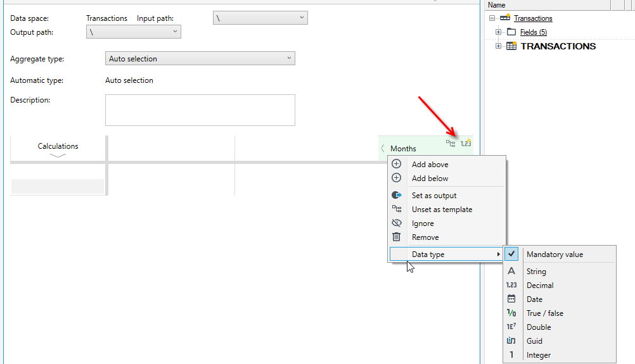The height and width of the screenshot is (364, 635).
Task: Set data type to String
Action: click(x=560, y=272)
